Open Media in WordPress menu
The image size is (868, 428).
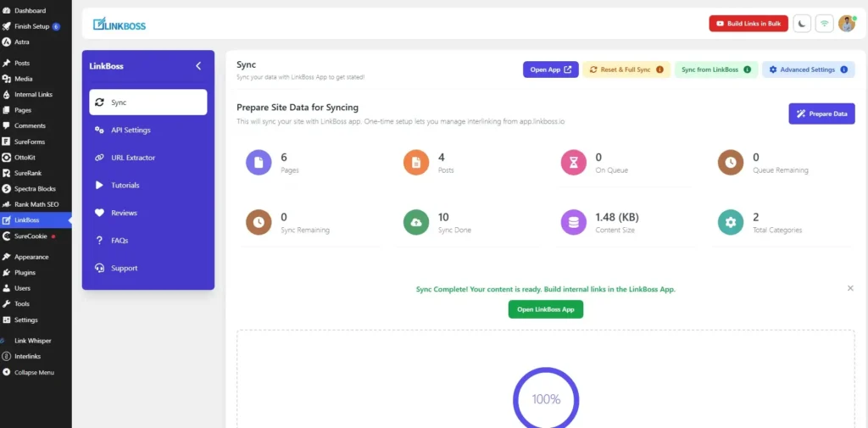[x=36, y=79]
